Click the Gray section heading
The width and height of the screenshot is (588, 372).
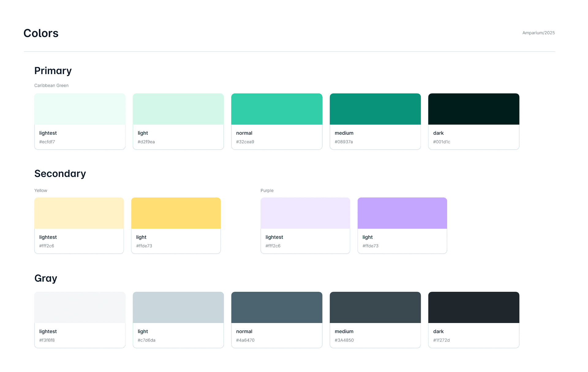pos(46,278)
